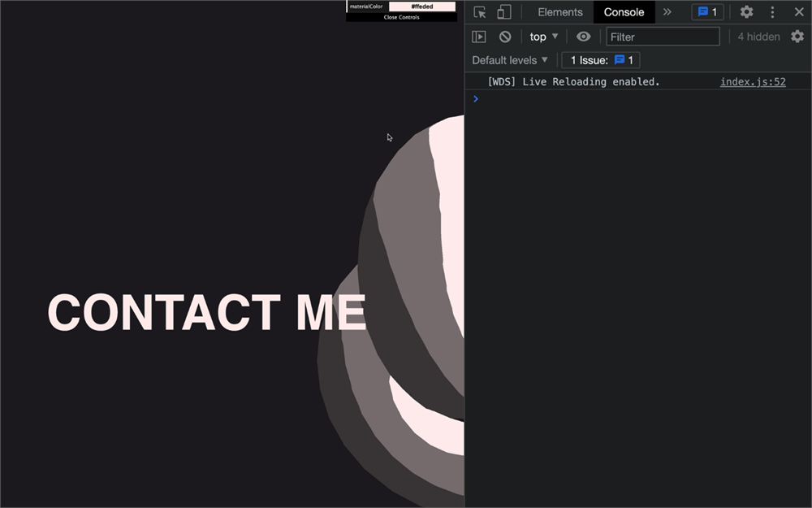This screenshot has height=508, width=812.
Task: Click the Close Controls button
Action: click(x=401, y=17)
